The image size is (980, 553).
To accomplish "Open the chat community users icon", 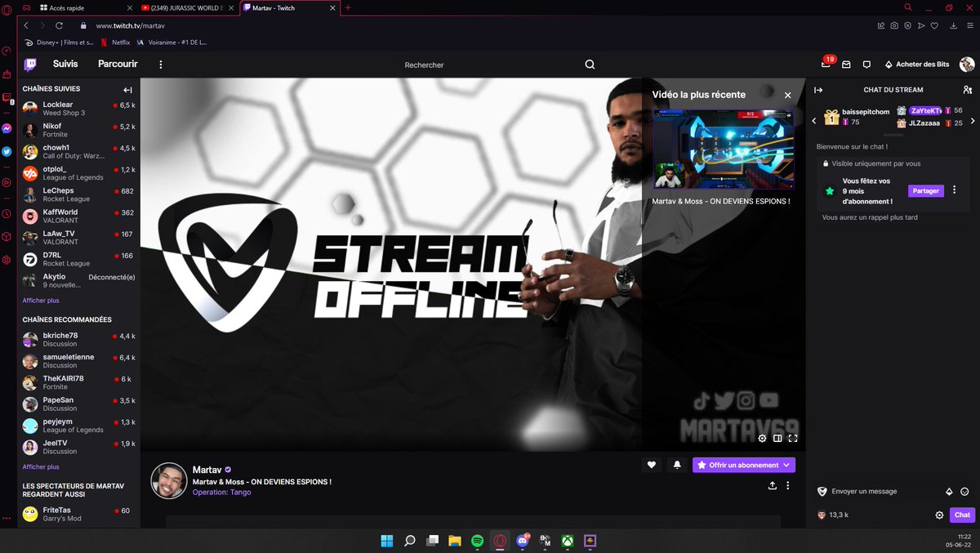I will click(x=967, y=90).
